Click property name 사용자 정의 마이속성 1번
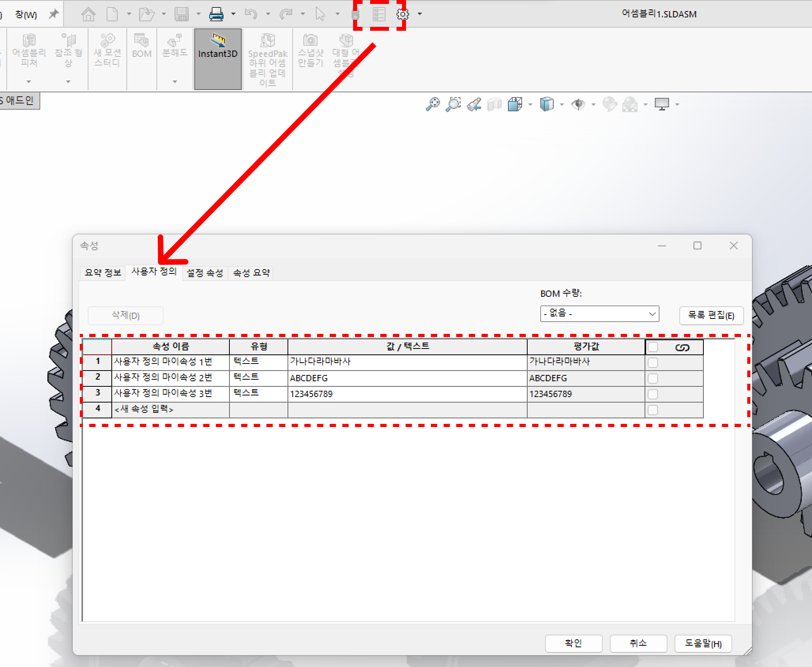This screenshot has width=812, height=667. click(171, 362)
